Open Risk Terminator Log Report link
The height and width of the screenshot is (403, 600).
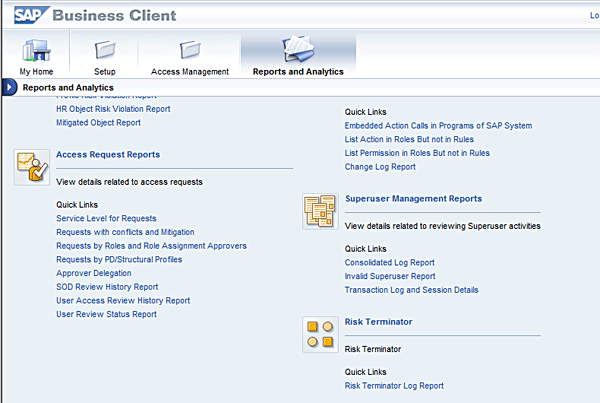pyautogui.click(x=394, y=386)
